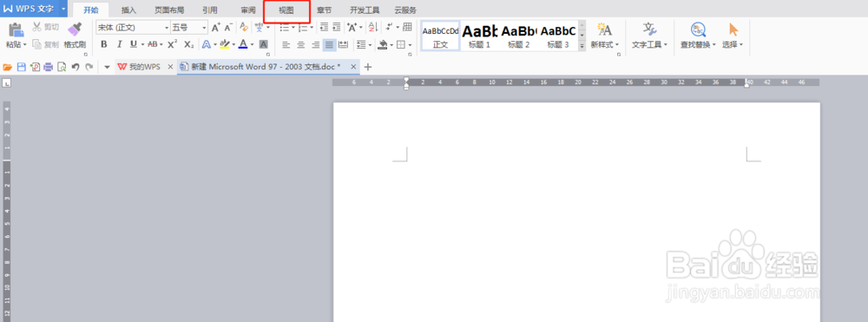Open the font color dropdown arrow
The image size is (868, 322).
[x=252, y=45]
